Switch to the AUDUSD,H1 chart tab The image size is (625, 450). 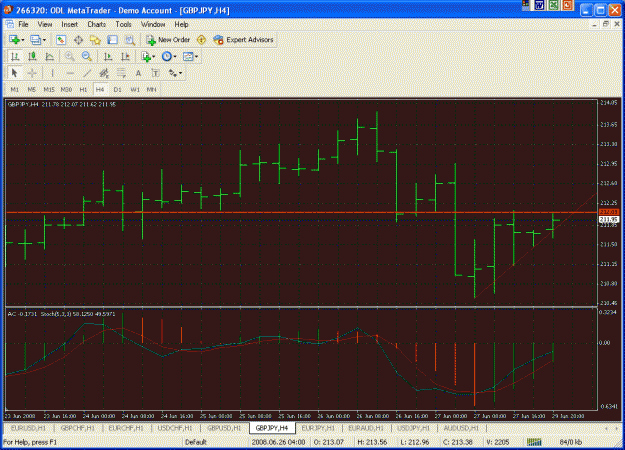pyautogui.click(x=461, y=428)
